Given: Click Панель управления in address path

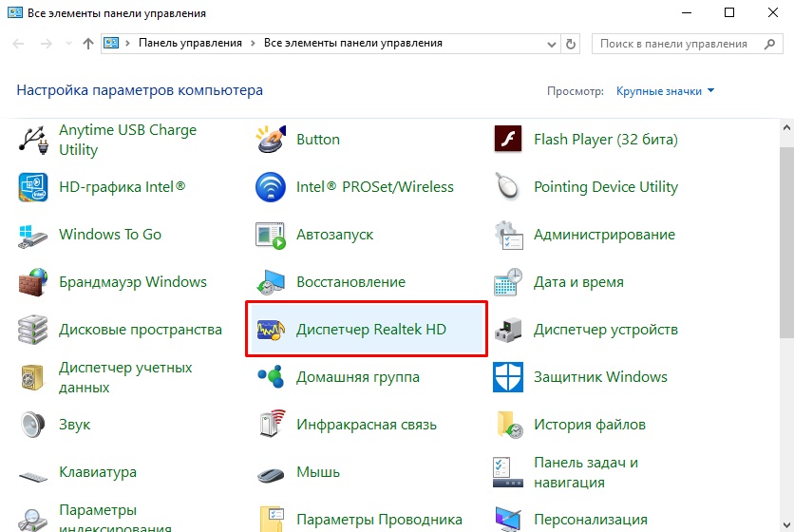Looking at the screenshot, I should [x=190, y=44].
